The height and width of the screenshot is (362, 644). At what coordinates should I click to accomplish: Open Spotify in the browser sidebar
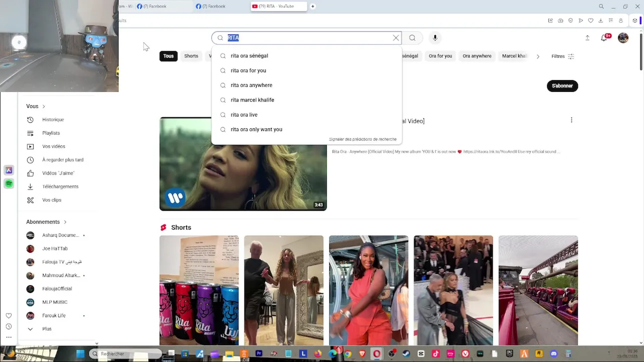pyautogui.click(x=9, y=184)
